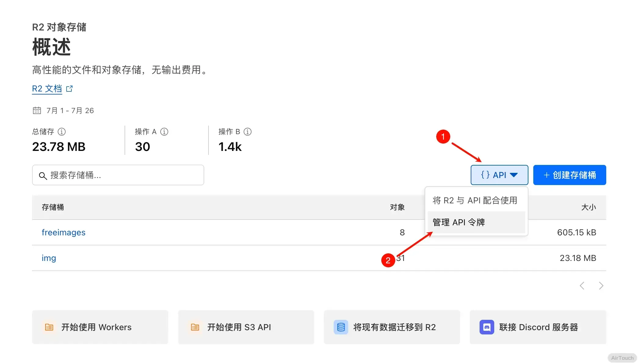Click the search magnifier icon

coord(43,176)
